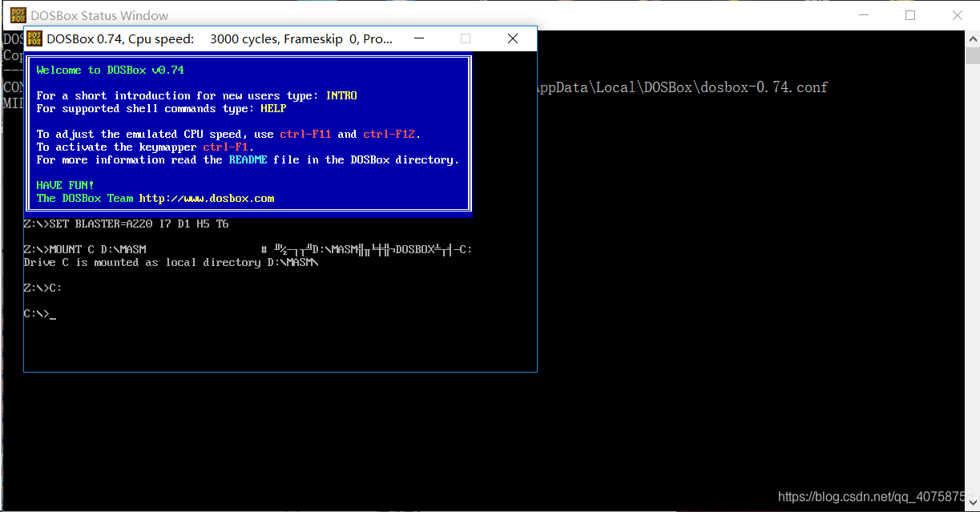Click the dosbox-0.74.conf path in Status Window
The width and height of the screenshot is (980, 512).
(x=681, y=87)
